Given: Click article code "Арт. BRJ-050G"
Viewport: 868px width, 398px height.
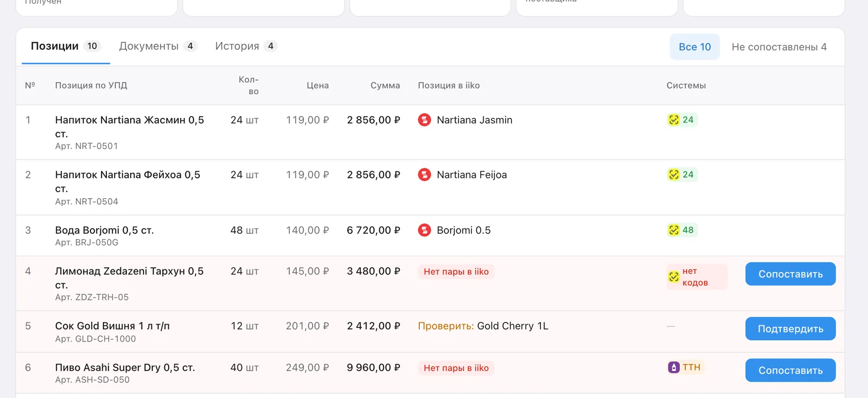Looking at the screenshot, I should pyautogui.click(x=87, y=242).
